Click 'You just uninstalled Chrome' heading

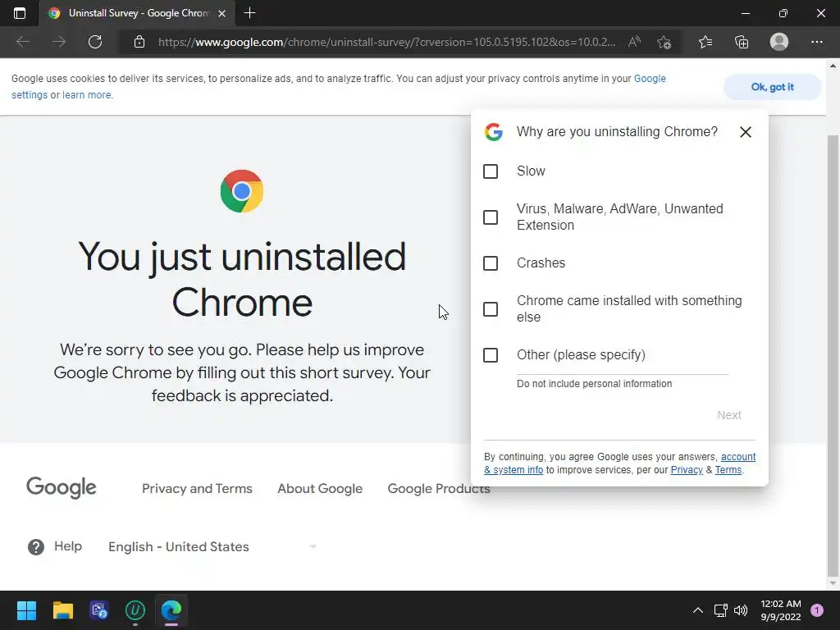pos(242,280)
